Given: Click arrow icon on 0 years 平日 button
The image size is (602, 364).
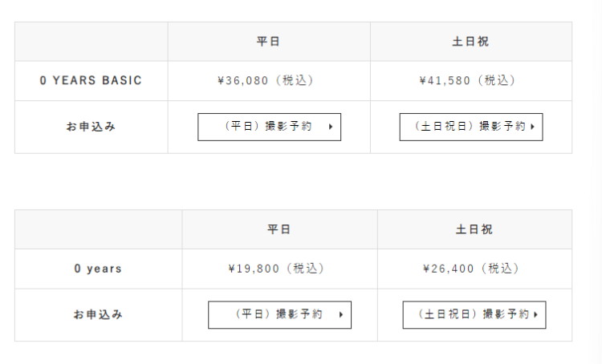Looking at the screenshot, I should (x=341, y=314).
